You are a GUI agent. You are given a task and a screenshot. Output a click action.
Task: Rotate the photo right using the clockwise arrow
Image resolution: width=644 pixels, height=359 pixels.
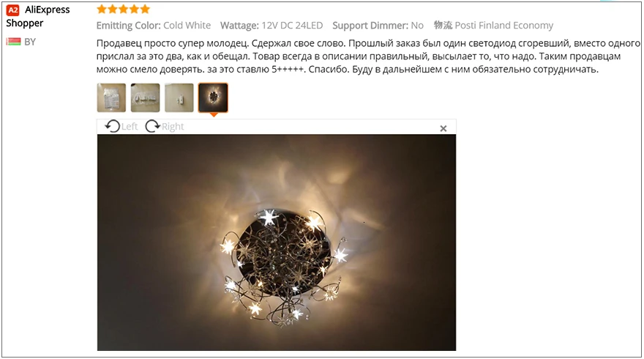tap(152, 126)
